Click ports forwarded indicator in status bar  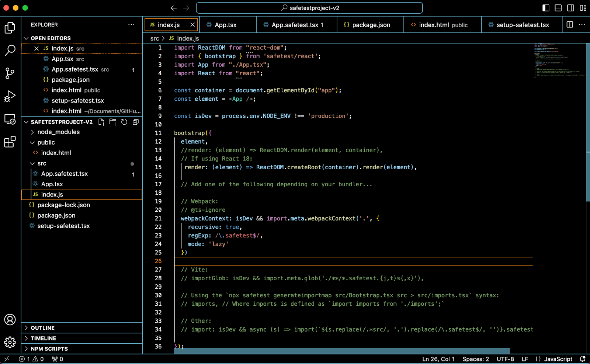coord(58,359)
